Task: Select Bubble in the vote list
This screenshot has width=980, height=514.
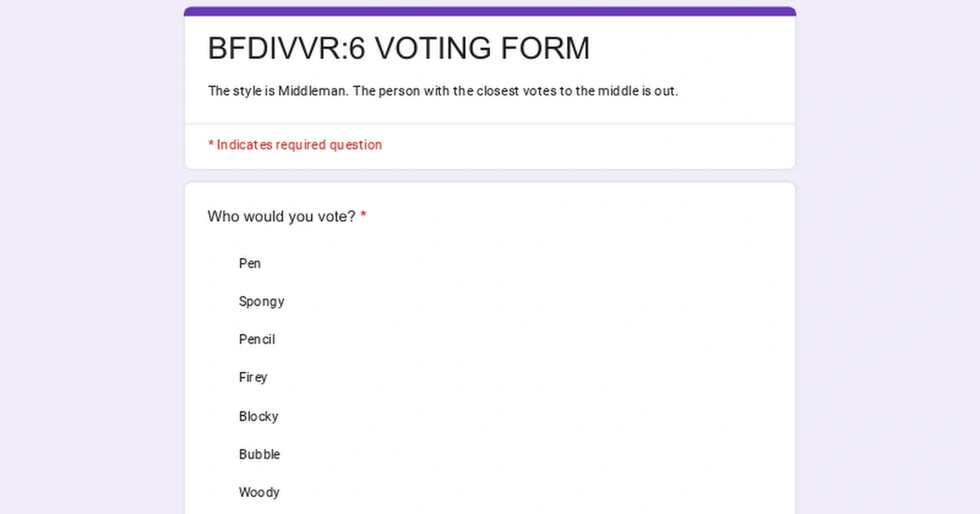Action: 259,454
